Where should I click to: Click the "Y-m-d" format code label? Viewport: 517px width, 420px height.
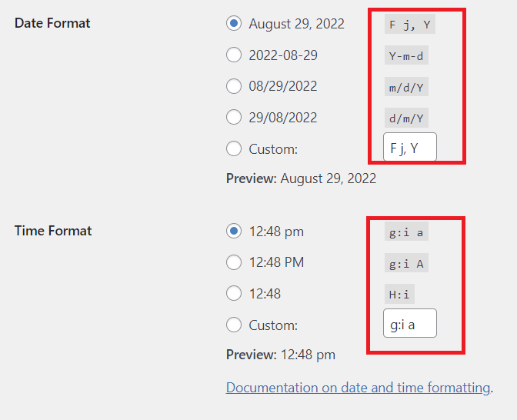click(x=406, y=55)
